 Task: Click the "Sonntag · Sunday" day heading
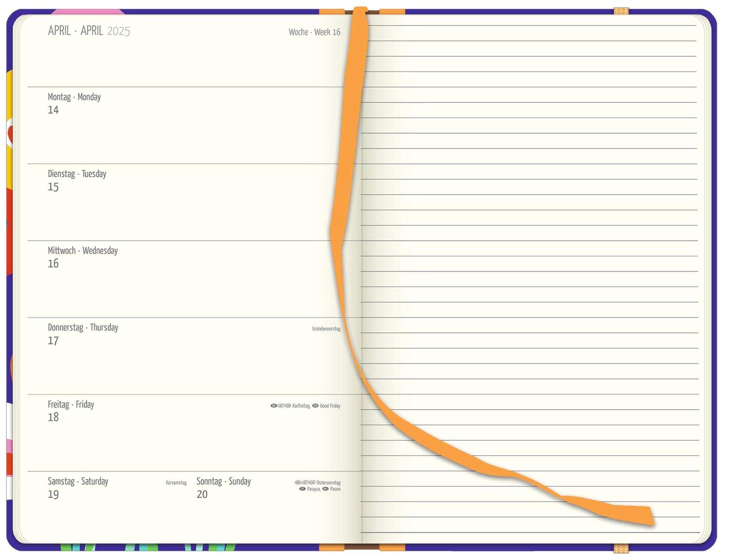coord(224,481)
